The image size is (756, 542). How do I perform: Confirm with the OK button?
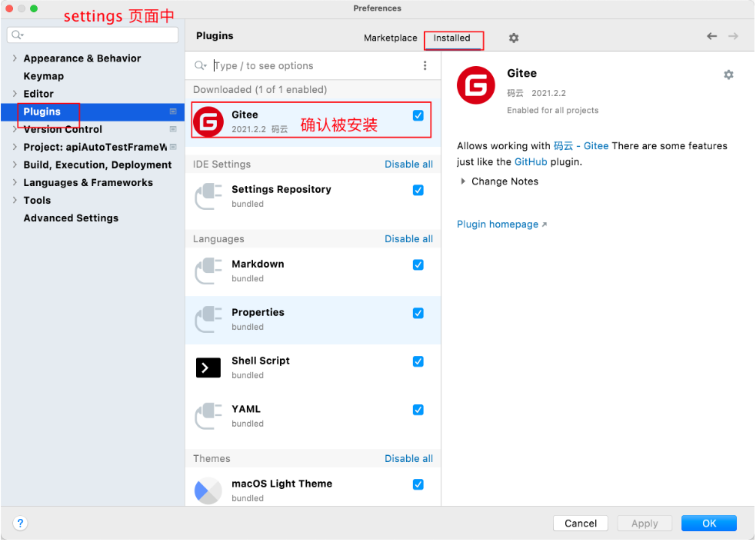tap(709, 524)
